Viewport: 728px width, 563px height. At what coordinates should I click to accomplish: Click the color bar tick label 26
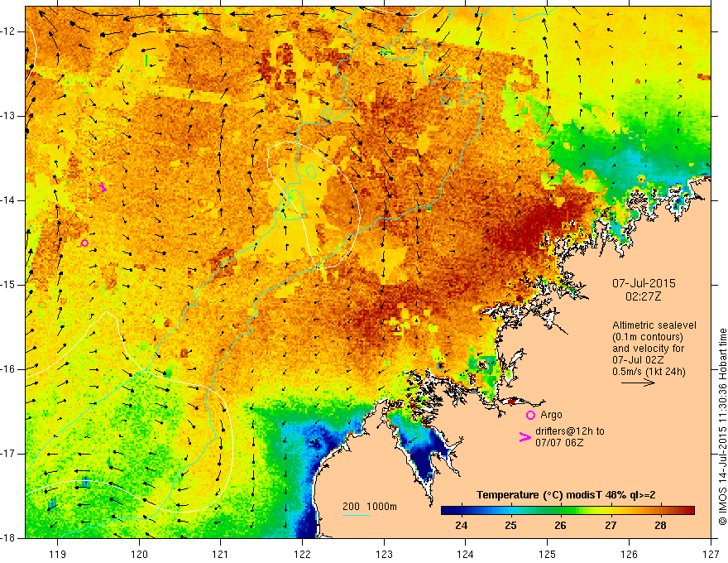coord(560,526)
